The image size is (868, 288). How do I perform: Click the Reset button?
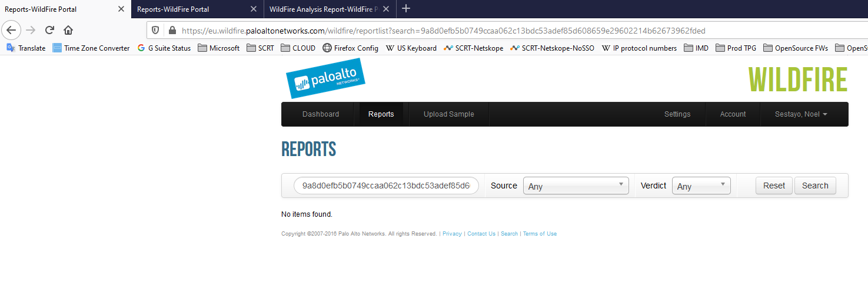(x=774, y=186)
